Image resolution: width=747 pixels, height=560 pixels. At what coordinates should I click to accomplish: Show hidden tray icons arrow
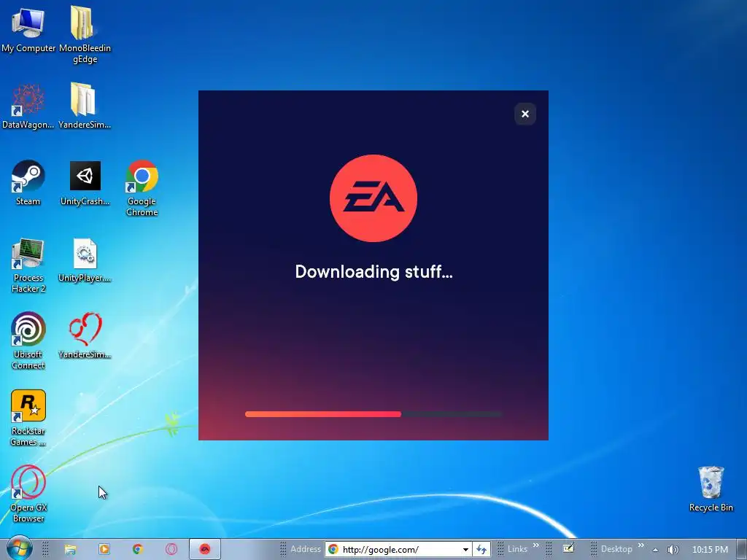point(656,550)
